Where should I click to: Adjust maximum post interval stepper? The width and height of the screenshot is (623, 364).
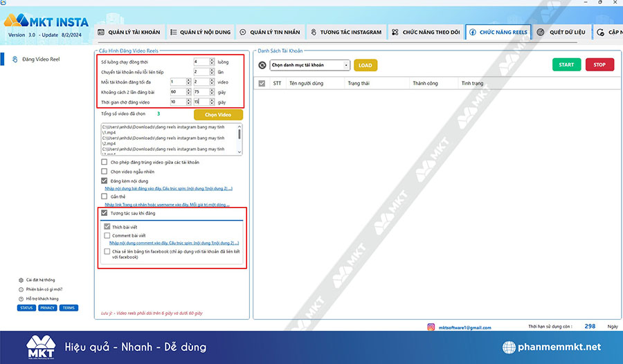point(212,92)
